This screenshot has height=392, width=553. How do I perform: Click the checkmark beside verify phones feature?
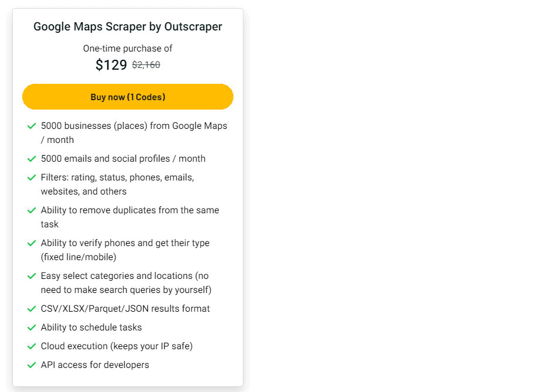(x=32, y=243)
